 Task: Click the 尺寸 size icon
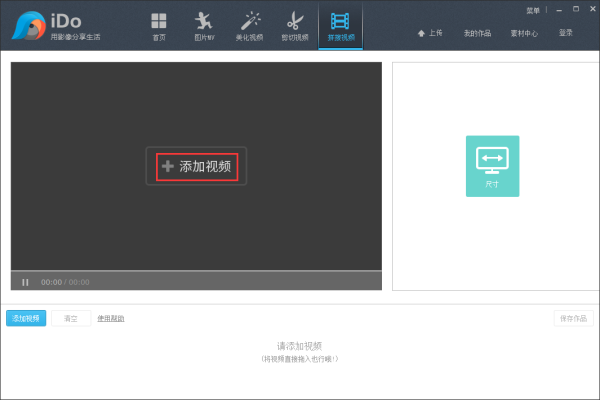[x=492, y=165]
